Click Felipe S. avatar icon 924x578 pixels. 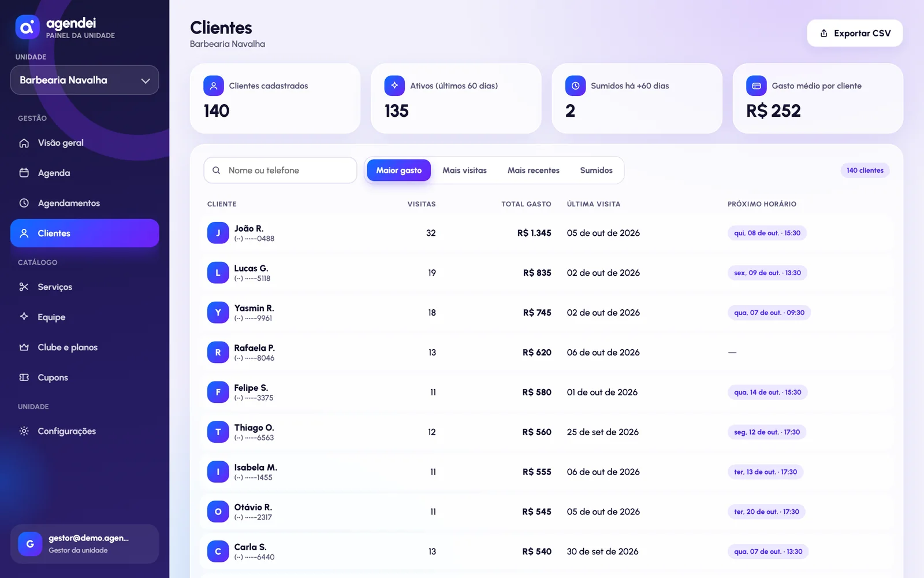click(218, 392)
